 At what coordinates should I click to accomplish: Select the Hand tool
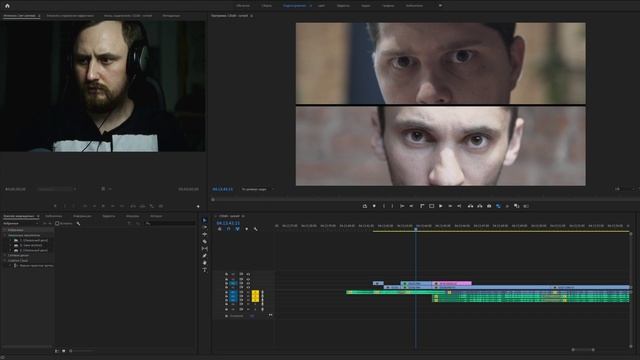(204, 263)
